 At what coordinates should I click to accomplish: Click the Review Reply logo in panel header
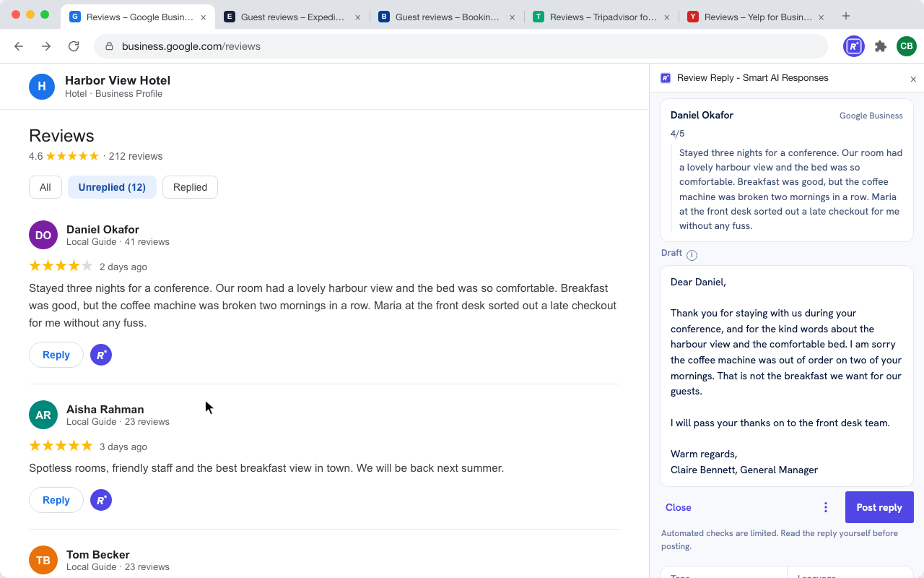(666, 78)
